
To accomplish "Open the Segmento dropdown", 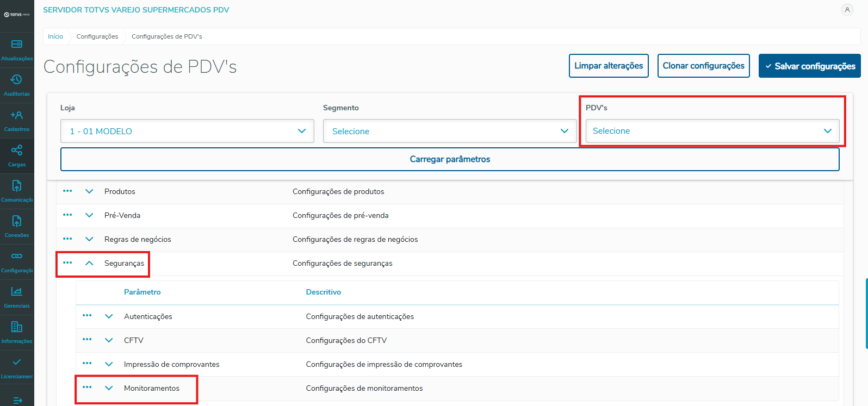I will pos(450,131).
